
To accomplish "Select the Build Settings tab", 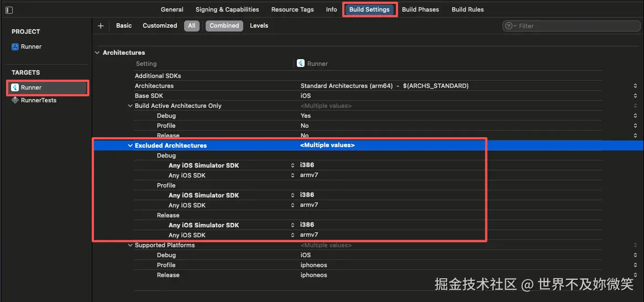I will (x=370, y=9).
